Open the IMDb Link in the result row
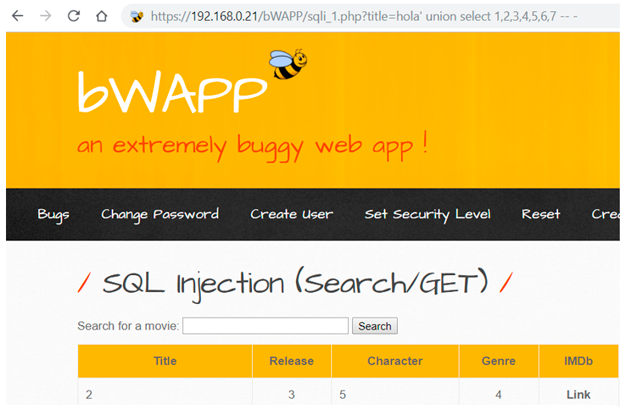The image size is (629, 420). point(578,395)
